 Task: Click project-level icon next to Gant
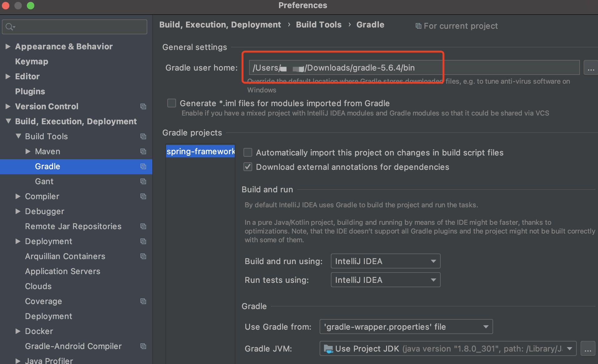[x=143, y=181]
